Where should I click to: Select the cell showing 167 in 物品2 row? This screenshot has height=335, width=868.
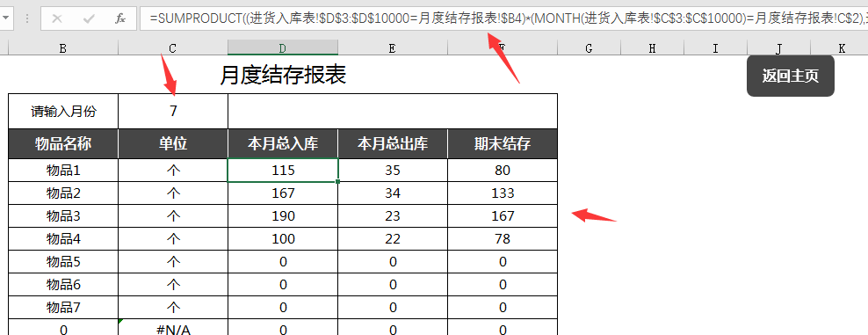(x=283, y=193)
